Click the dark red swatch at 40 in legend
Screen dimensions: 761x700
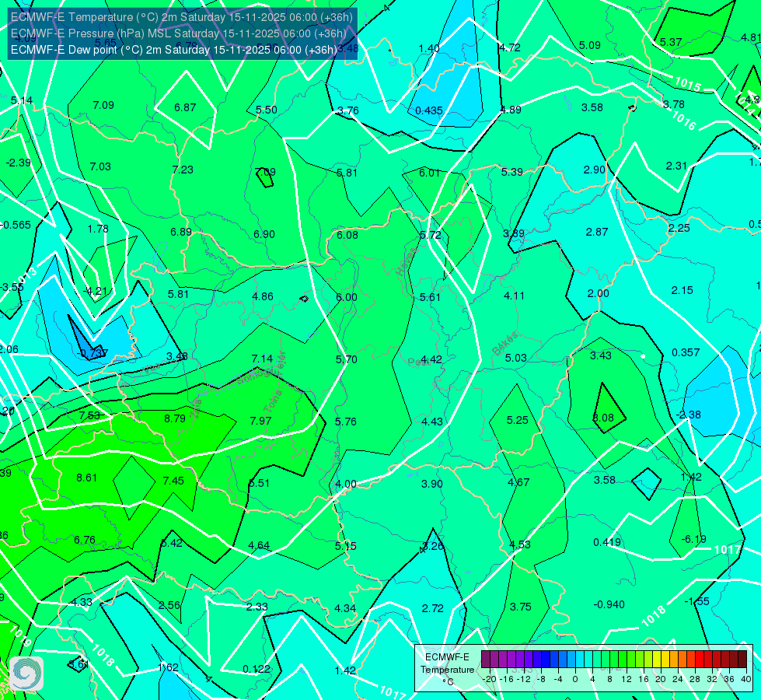pyautogui.click(x=742, y=660)
